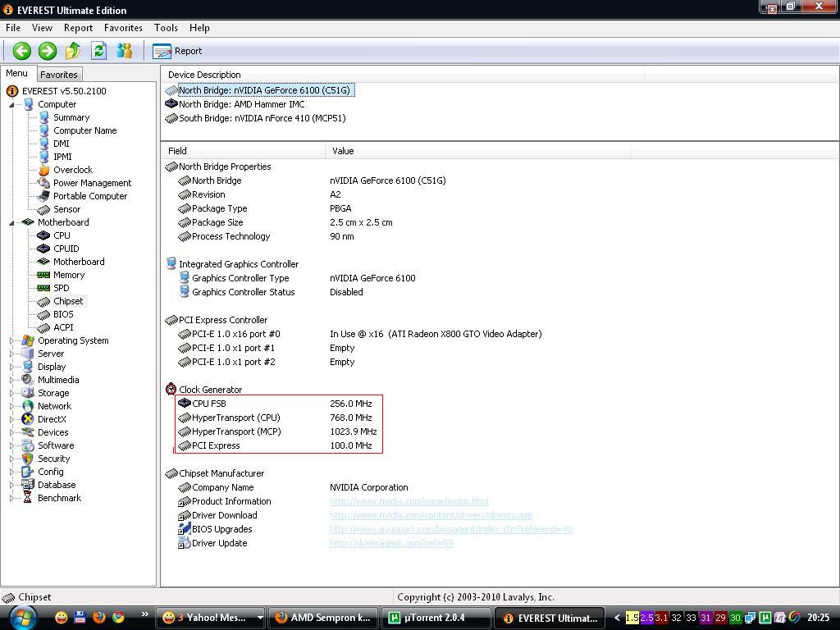This screenshot has width=840, height=630.
Task: Click the Field column header
Action: (243, 151)
